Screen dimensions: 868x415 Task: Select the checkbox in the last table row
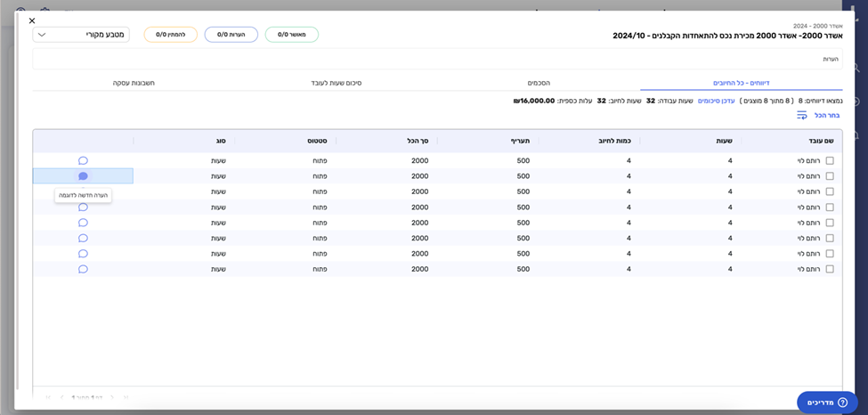pos(830,269)
